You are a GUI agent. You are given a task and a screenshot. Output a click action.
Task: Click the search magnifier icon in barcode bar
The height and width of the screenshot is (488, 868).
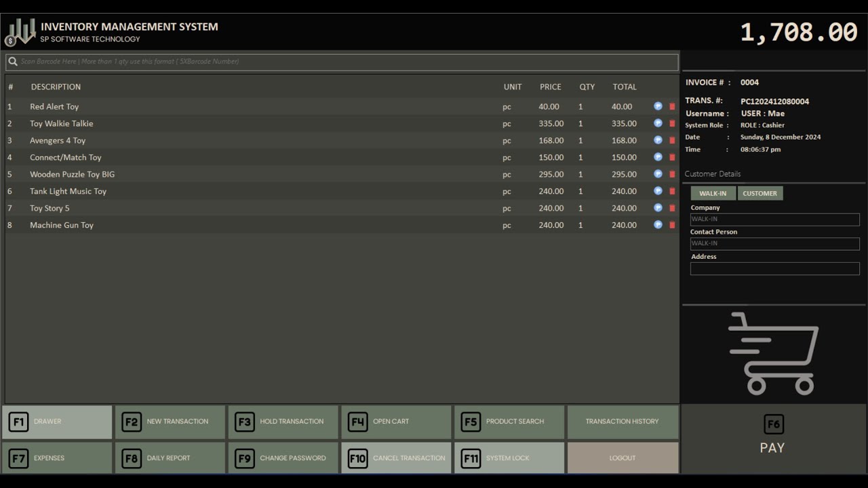tap(13, 62)
